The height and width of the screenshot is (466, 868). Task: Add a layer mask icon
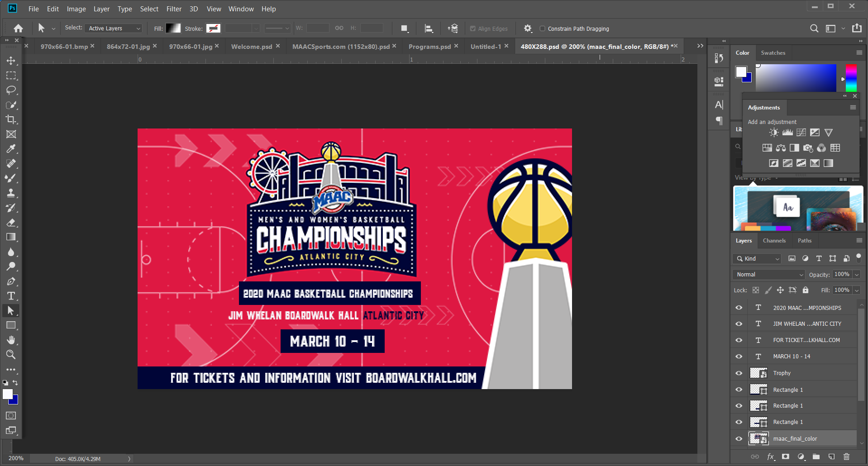point(786,457)
